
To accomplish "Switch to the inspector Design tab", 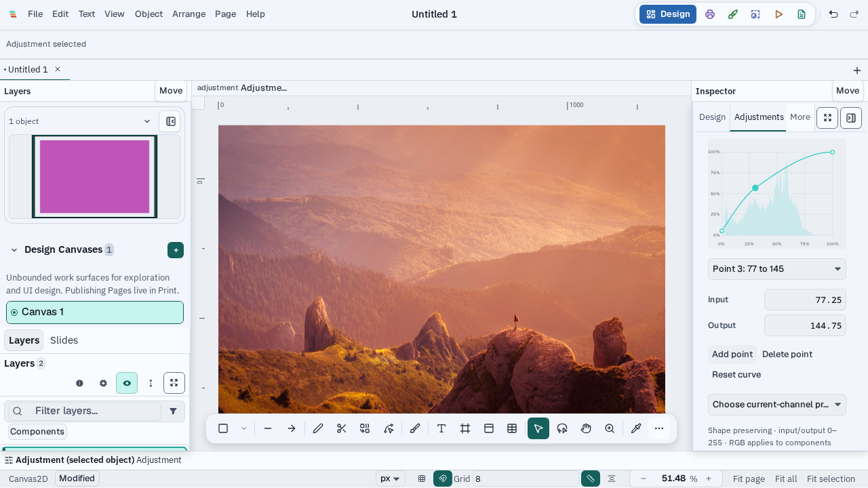I will point(712,117).
